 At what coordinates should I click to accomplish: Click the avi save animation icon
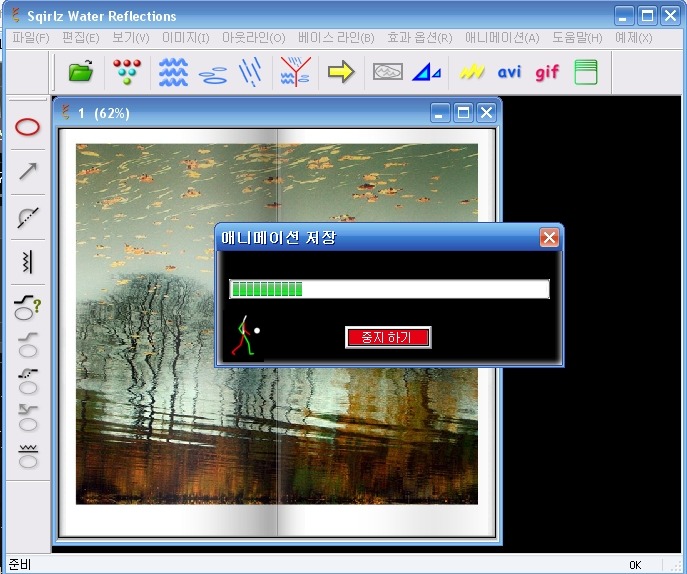pyautogui.click(x=509, y=72)
